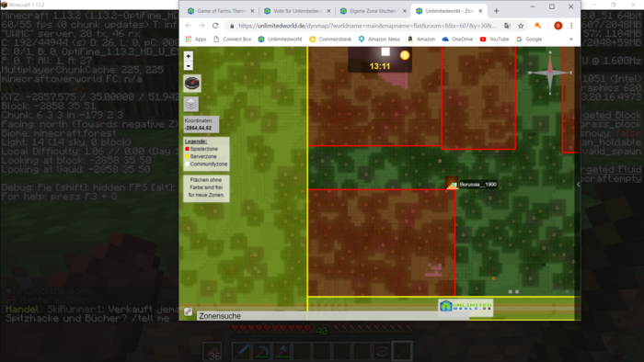644x362 pixels.
Task: Open the YouTube bookmark
Action: tap(495, 40)
